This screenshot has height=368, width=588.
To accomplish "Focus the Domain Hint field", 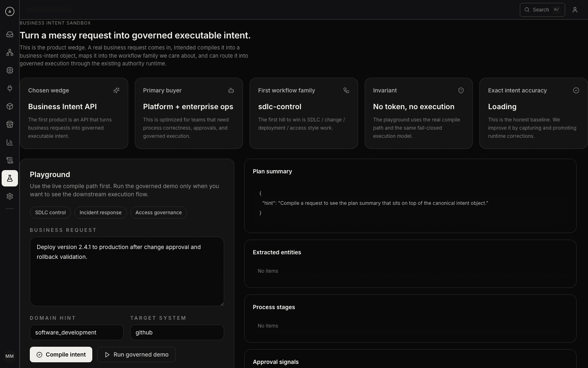I will pyautogui.click(x=77, y=332).
